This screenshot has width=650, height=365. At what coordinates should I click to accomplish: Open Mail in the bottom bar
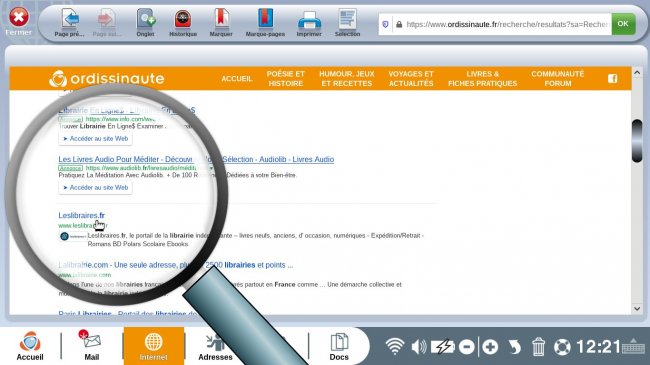tap(92, 346)
